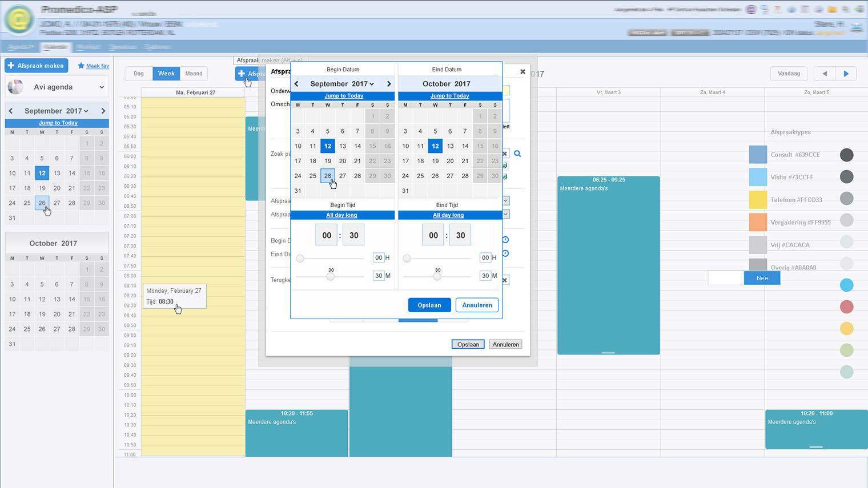Click the star icon next to Maak fav
The image size is (868, 488).
click(x=81, y=66)
